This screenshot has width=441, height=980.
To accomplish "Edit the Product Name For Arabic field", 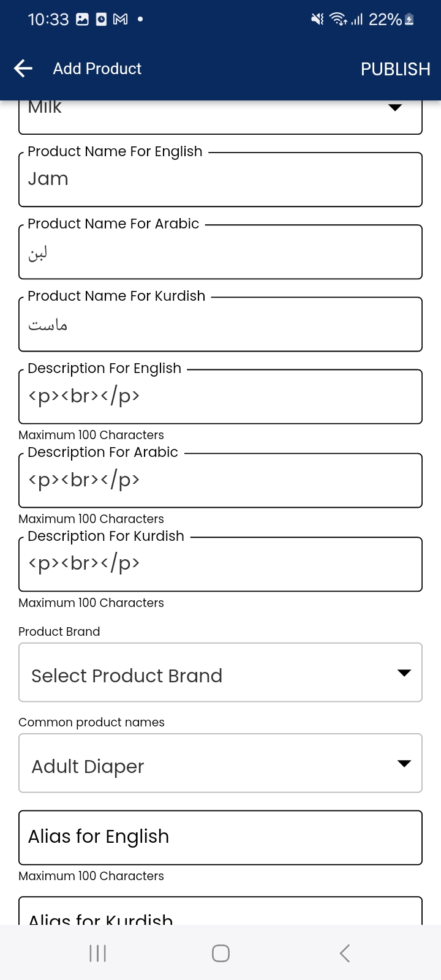I will (x=221, y=252).
